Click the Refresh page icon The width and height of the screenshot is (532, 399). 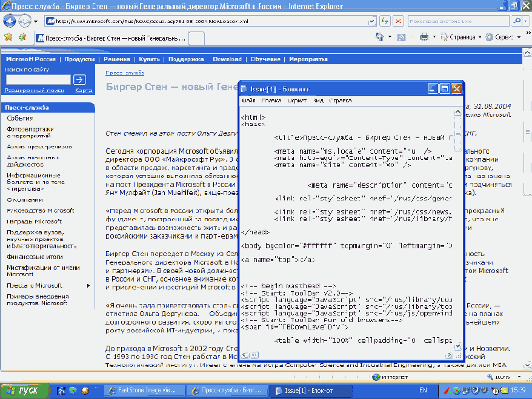385,21
